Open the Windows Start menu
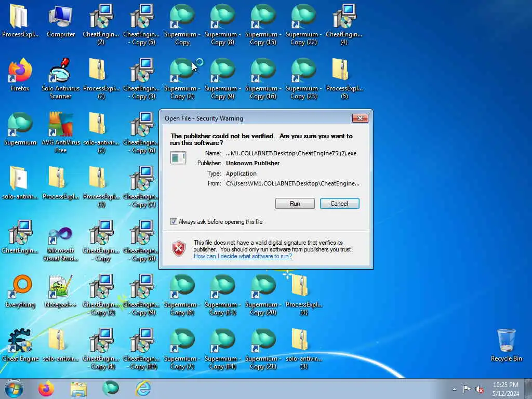The height and width of the screenshot is (399, 532). [x=14, y=389]
